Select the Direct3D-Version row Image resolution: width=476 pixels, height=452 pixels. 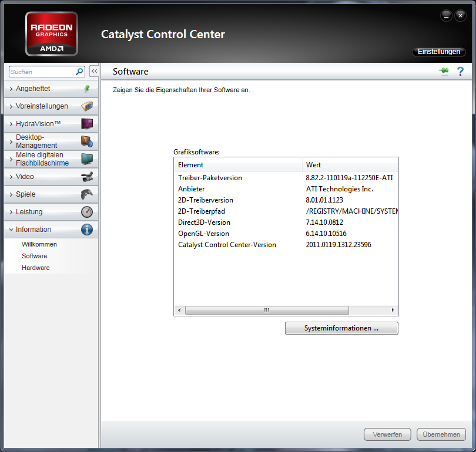[x=286, y=222]
